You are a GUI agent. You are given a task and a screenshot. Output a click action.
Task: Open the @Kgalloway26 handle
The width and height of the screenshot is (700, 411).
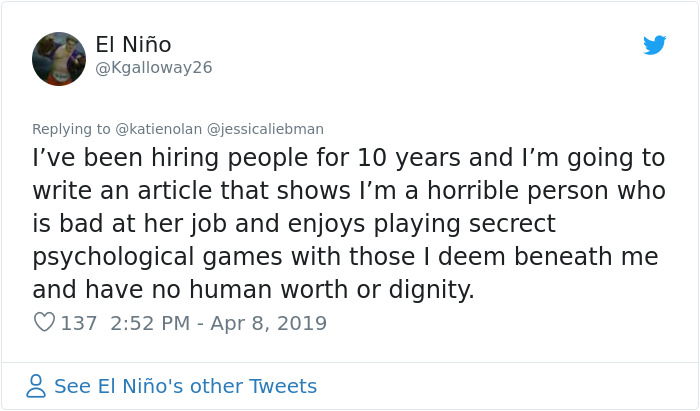153,68
